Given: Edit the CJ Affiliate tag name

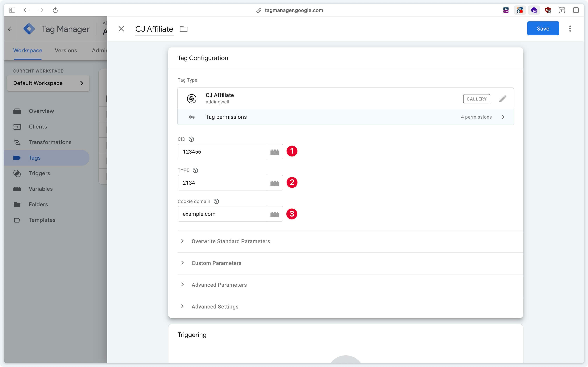Looking at the screenshot, I should [x=154, y=29].
